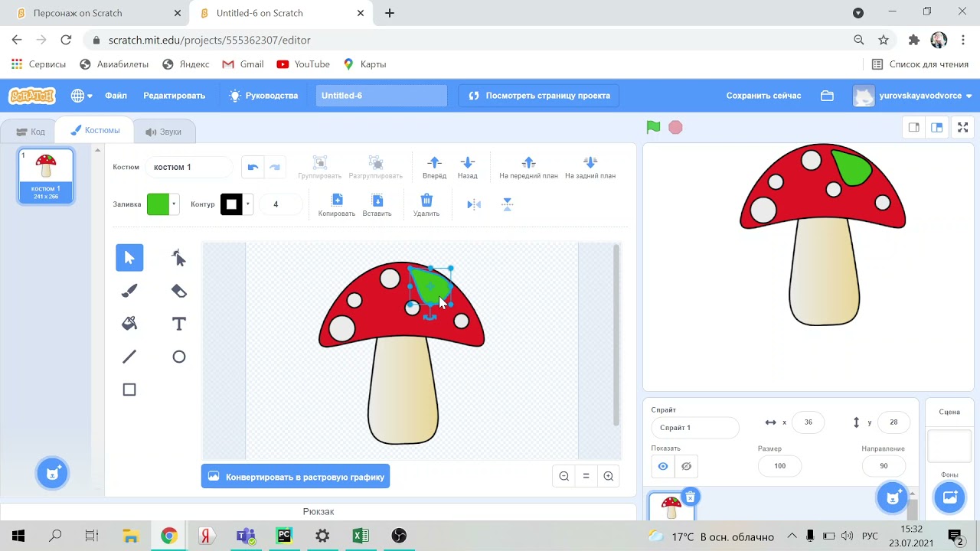
Task: Switch to large stage layout
Action: coord(936,128)
